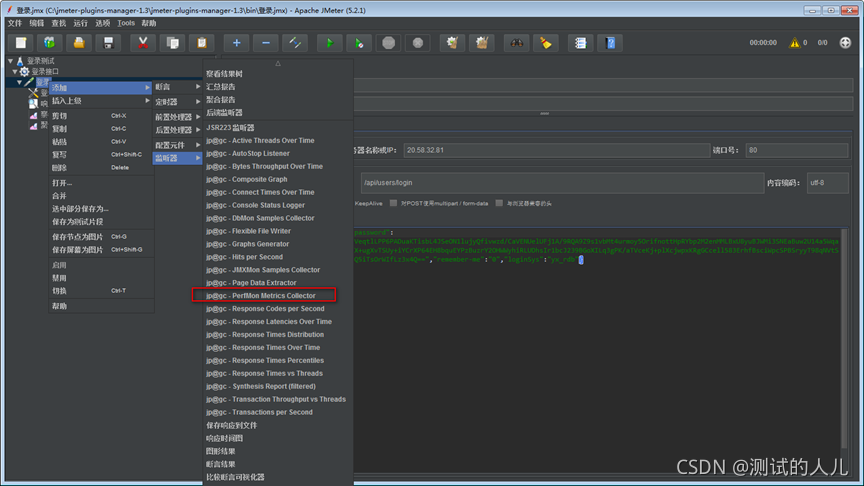Open the 前置处理器 submenu
This screenshot has height=486, width=864.
177,117
